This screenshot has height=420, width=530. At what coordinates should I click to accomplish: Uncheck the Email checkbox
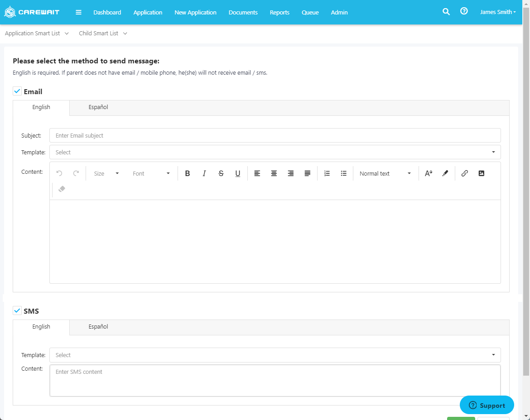point(17,91)
